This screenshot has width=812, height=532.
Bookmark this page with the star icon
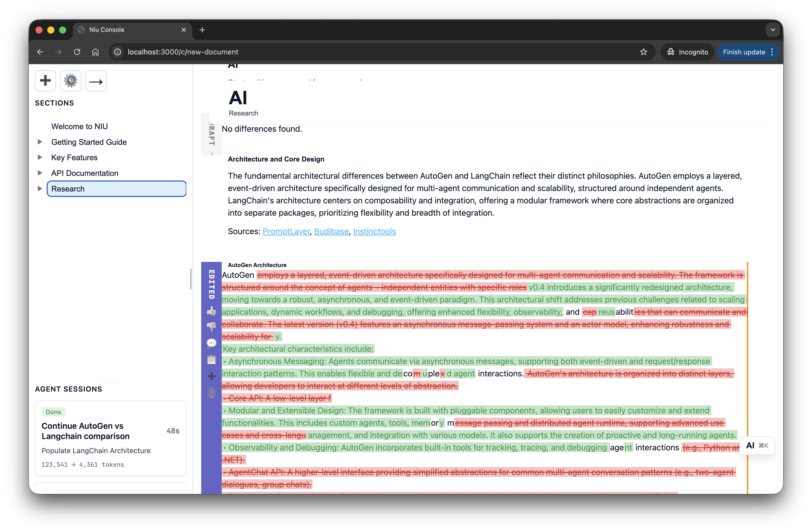pyautogui.click(x=643, y=52)
